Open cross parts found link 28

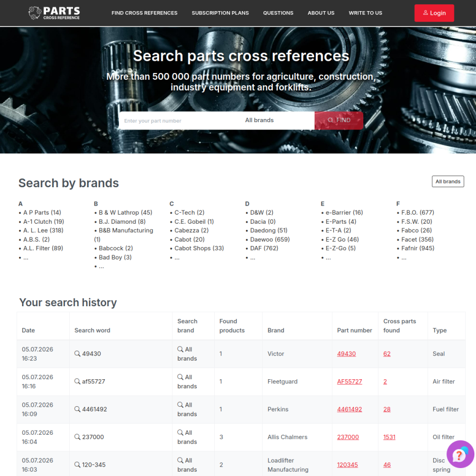(387, 409)
